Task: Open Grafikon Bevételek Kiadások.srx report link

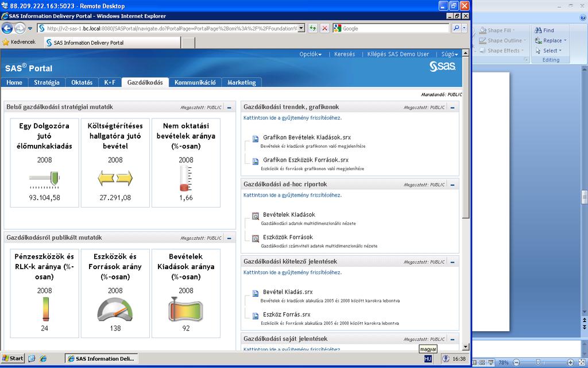Action: click(x=307, y=137)
